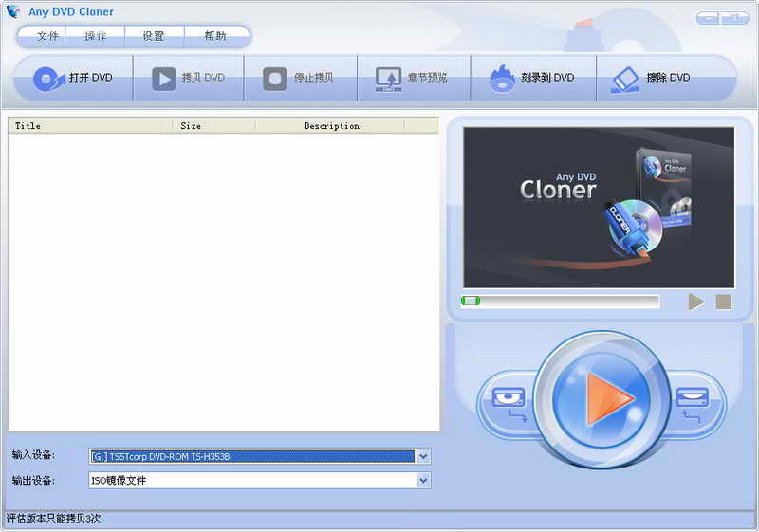Image resolution: width=759 pixels, height=532 pixels.
Task: Click the 输入设备 label
Action: [x=33, y=454]
